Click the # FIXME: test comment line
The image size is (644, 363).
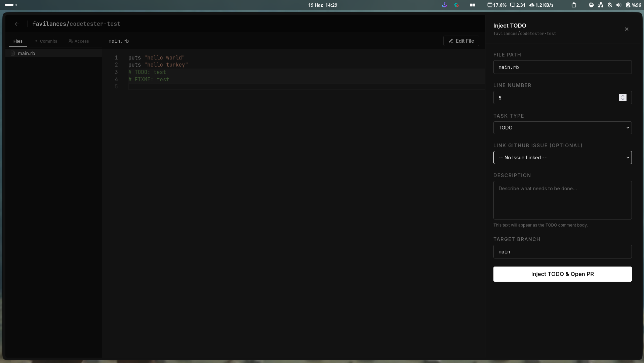[x=149, y=80]
